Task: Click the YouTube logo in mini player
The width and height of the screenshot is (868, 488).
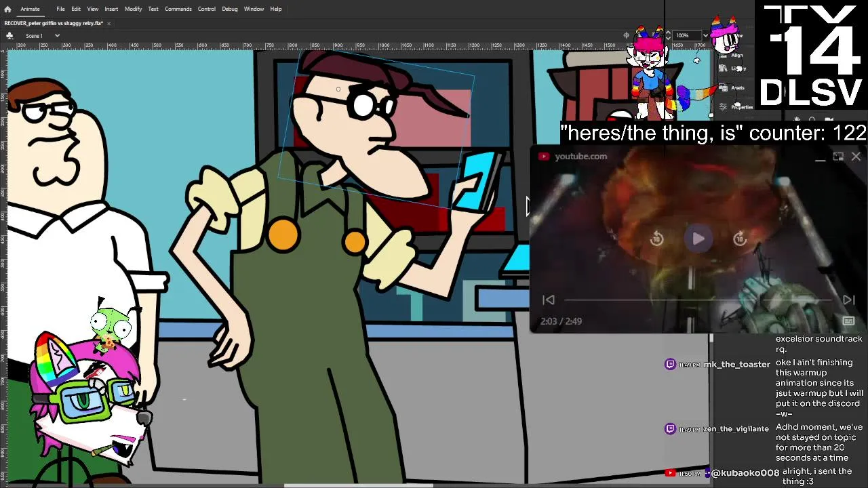Action: (x=544, y=156)
